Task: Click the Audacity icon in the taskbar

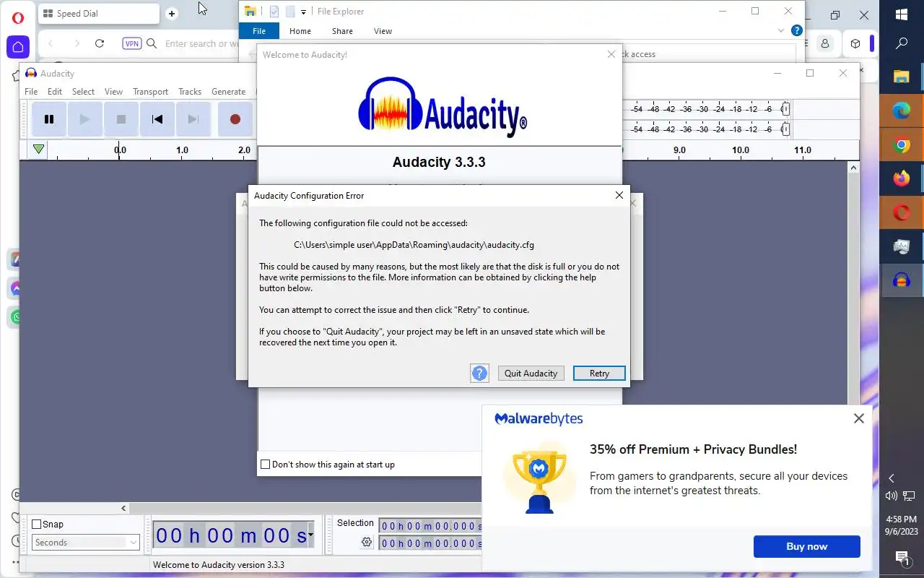Action: (902, 280)
